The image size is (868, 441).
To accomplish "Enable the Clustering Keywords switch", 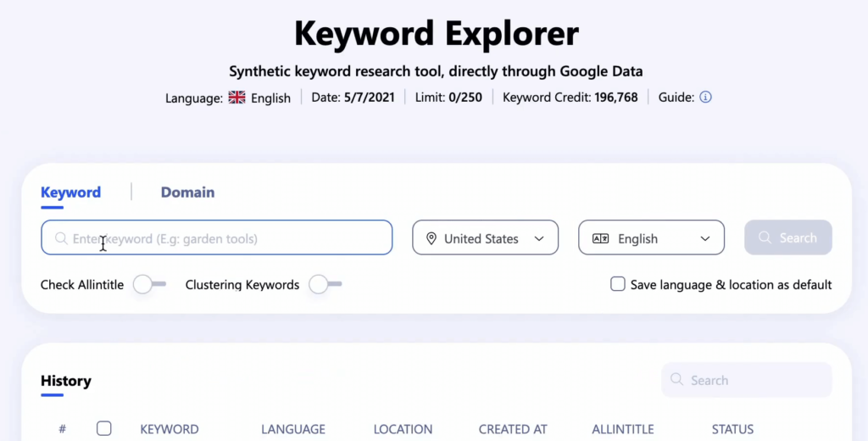I will (x=325, y=284).
